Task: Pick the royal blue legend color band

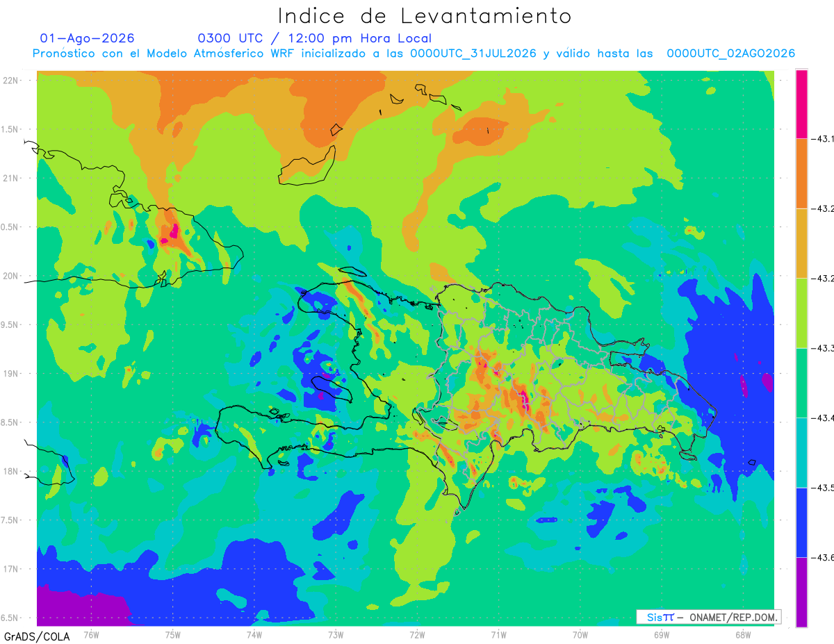Action: (801, 522)
